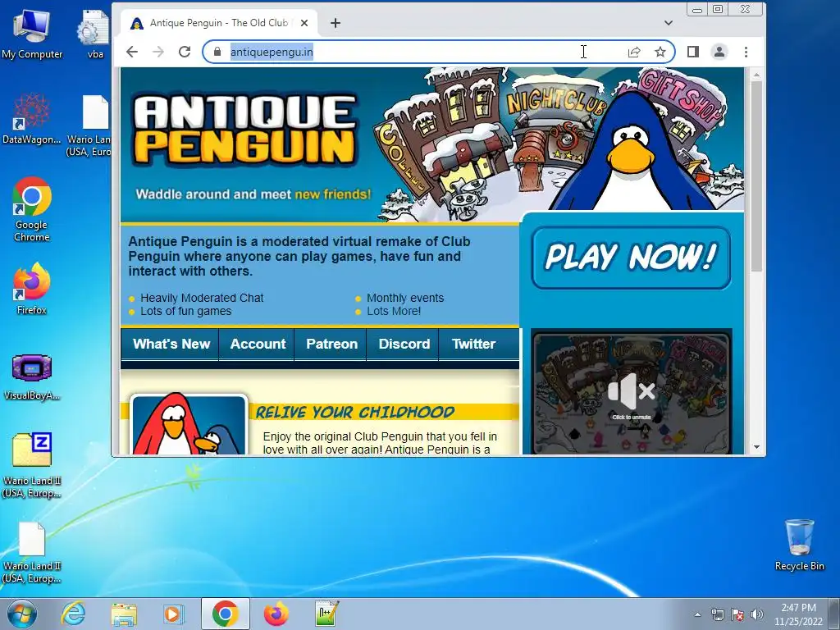Open the Discord menu item
Screen dimensions: 840x630
[404, 344]
